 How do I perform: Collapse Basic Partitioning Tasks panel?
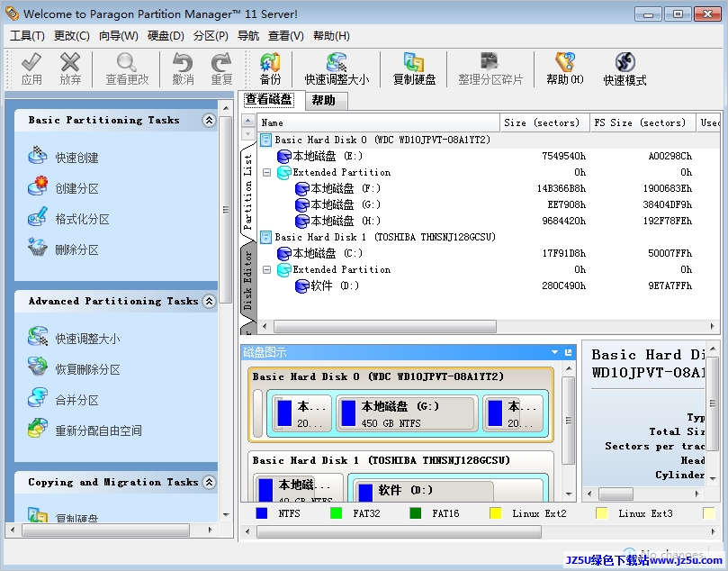pos(209,121)
